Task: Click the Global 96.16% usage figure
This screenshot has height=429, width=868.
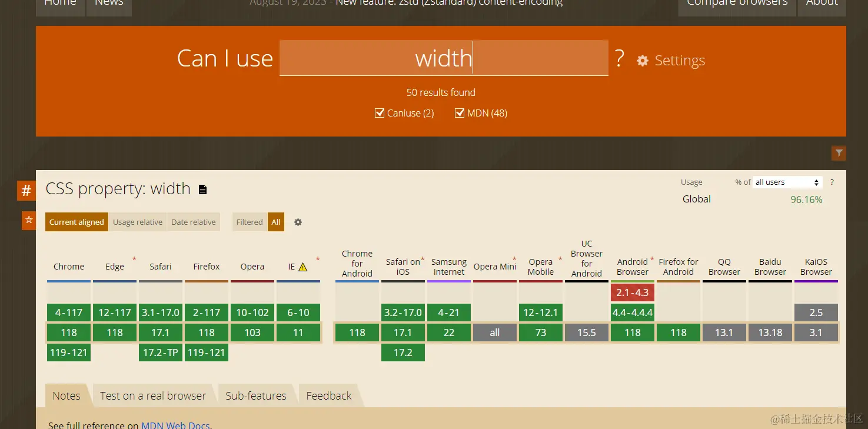Action: click(806, 199)
